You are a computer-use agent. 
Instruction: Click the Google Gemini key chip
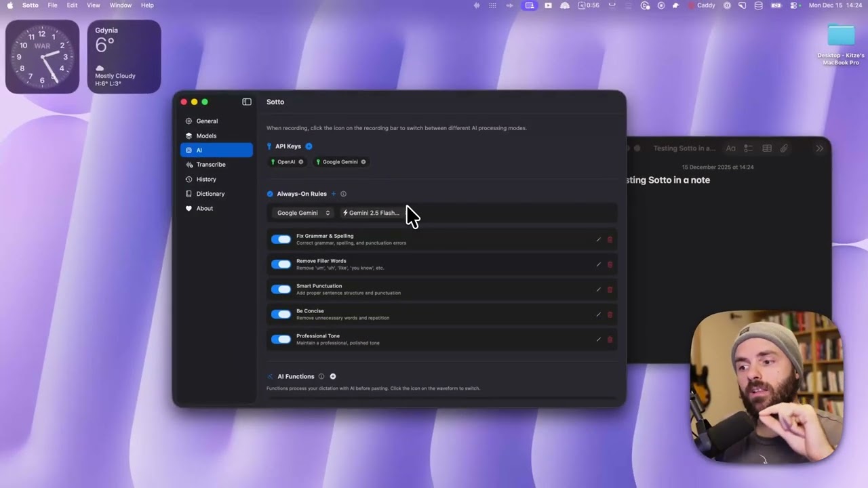pyautogui.click(x=340, y=162)
